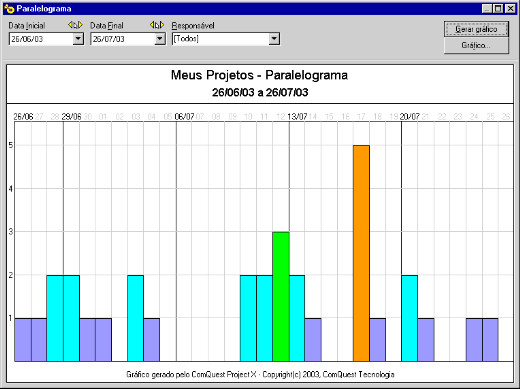The height and width of the screenshot is (389, 520).
Task: Select the orange bar on day 17
Action: [x=361, y=253]
